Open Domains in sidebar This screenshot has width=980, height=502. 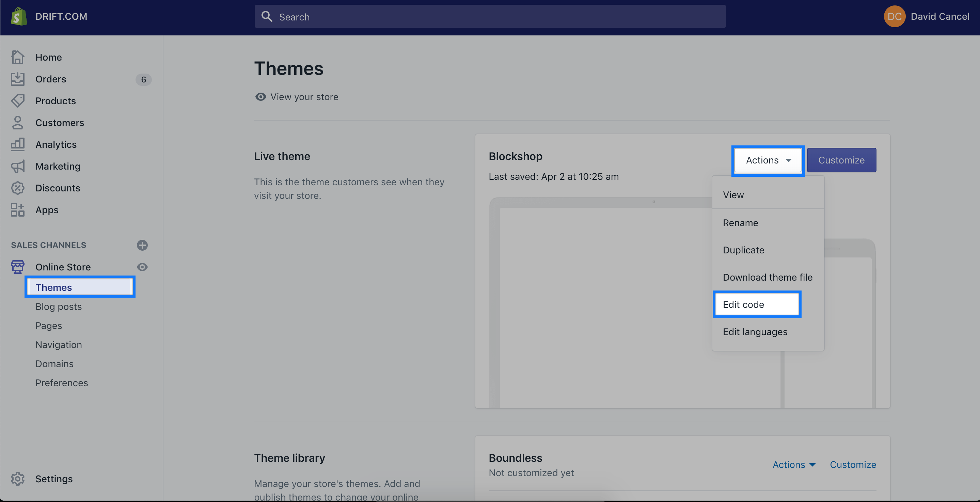point(54,363)
